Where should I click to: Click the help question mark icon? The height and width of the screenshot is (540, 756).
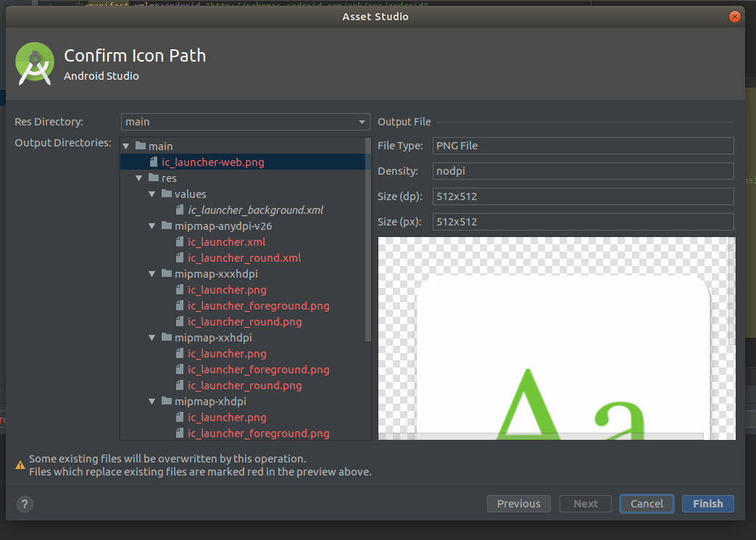point(25,504)
